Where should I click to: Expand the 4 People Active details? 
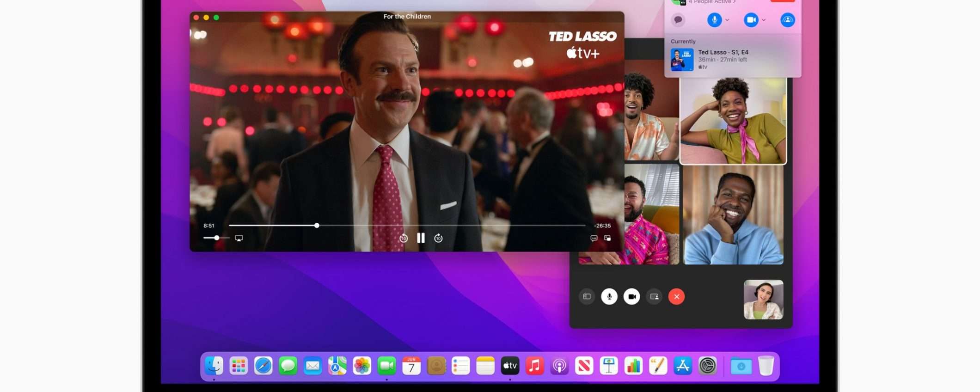click(712, 2)
